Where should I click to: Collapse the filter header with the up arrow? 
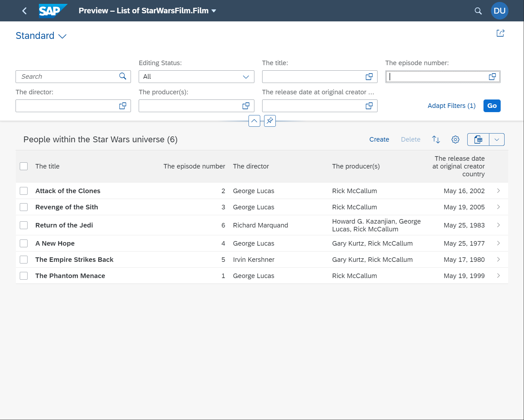pos(254,121)
